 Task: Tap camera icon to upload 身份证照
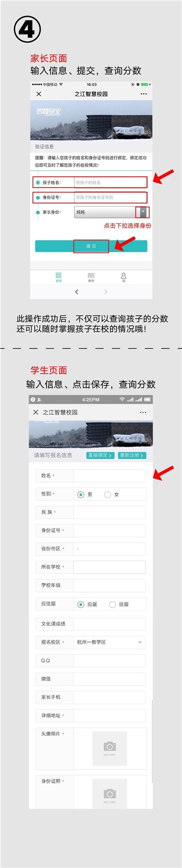pyautogui.click(x=110, y=795)
